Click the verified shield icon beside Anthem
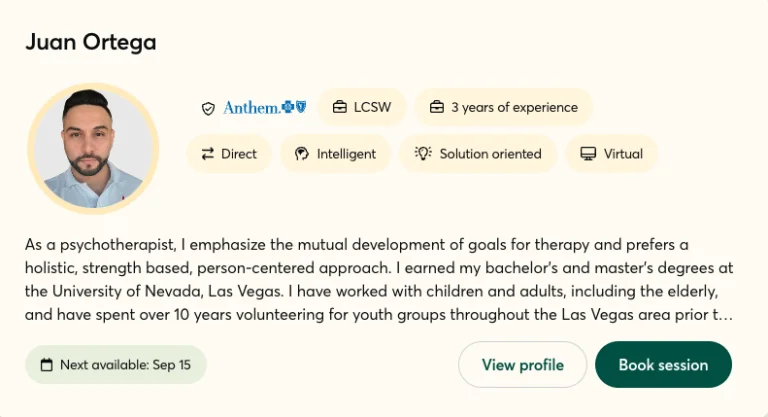 click(x=208, y=108)
